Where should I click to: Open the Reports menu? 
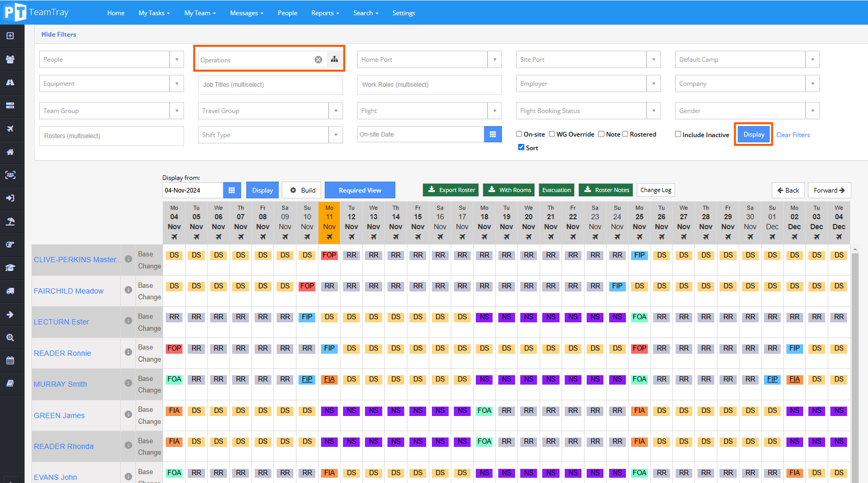click(x=325, y=13)
